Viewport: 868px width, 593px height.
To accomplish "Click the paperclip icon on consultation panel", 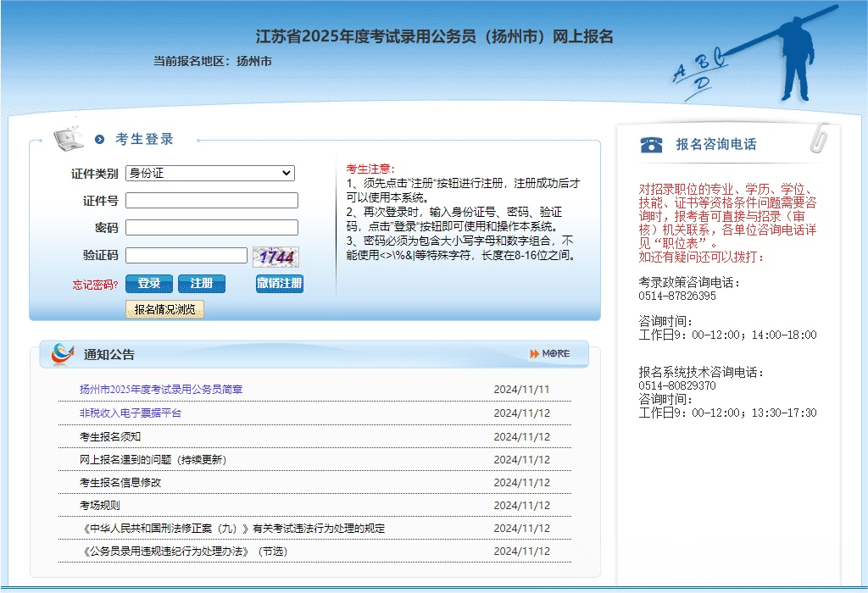I will pos(820,137).
